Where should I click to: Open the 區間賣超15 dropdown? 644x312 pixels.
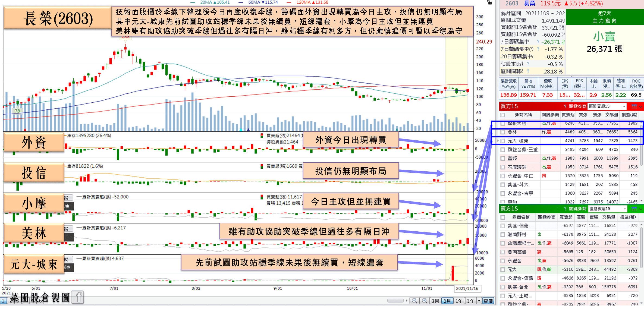tap(608, 209)
